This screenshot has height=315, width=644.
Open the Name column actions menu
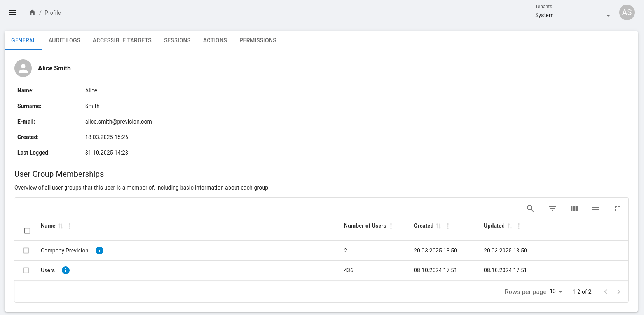tap(70, 226)
